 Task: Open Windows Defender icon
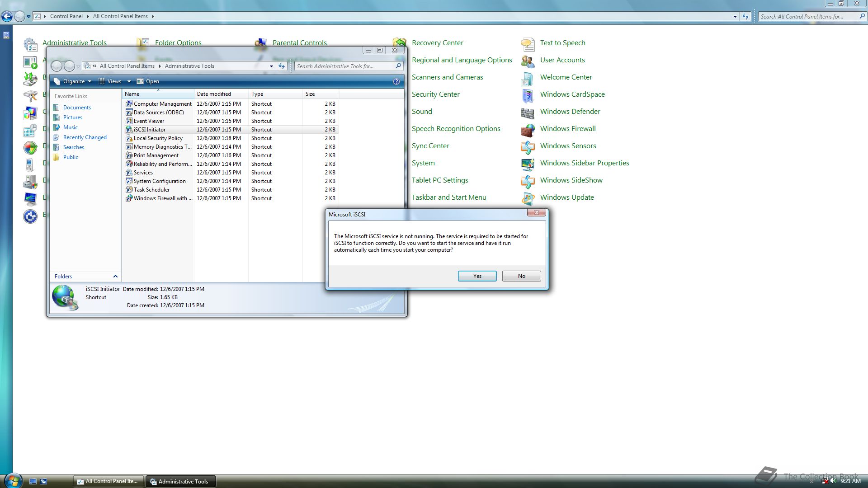click(x=528, y=113)
